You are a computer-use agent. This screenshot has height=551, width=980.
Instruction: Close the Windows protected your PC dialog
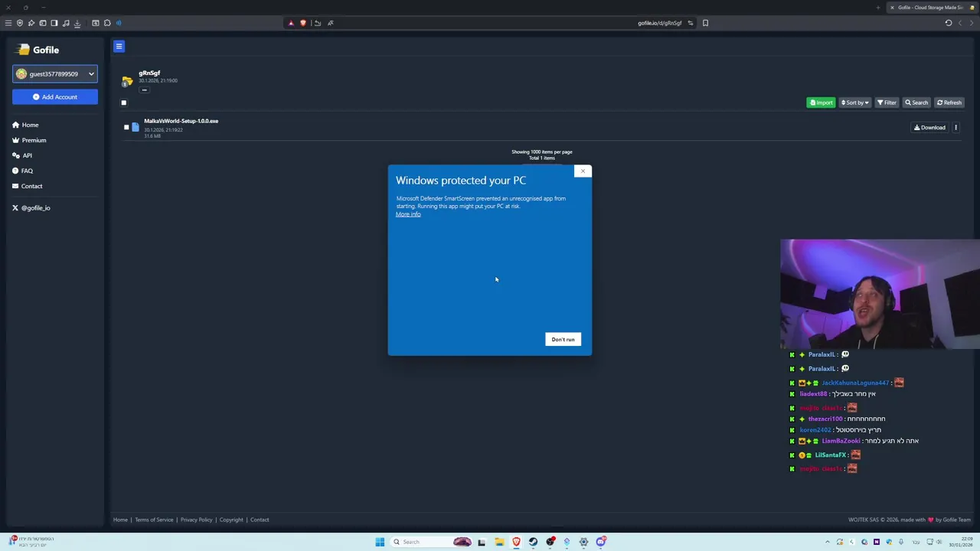[x=583, y=171]
